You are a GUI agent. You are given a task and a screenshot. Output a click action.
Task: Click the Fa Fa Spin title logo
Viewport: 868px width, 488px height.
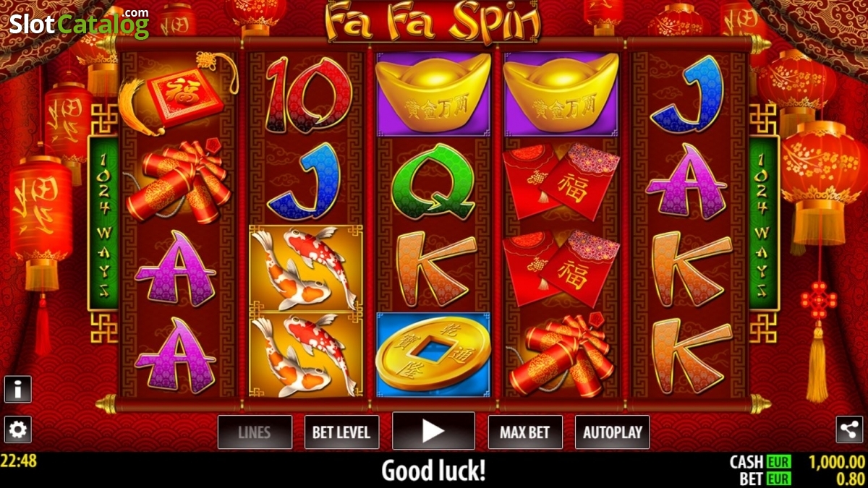(433, 21)
